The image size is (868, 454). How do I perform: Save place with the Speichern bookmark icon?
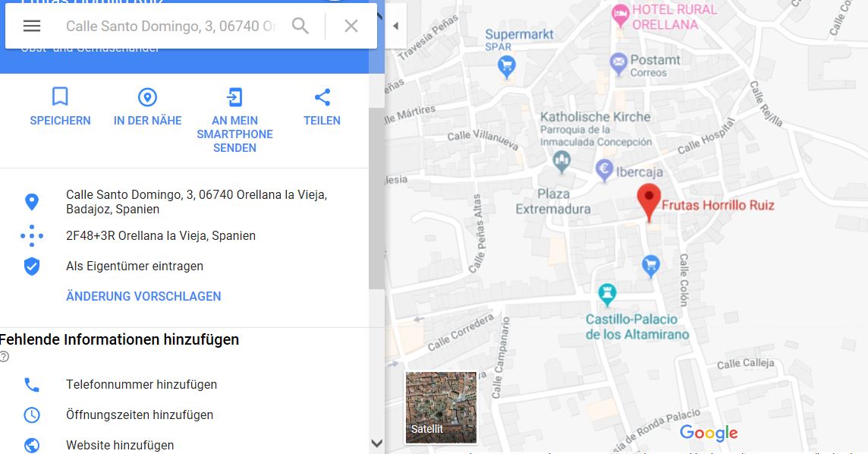(60, 106)
